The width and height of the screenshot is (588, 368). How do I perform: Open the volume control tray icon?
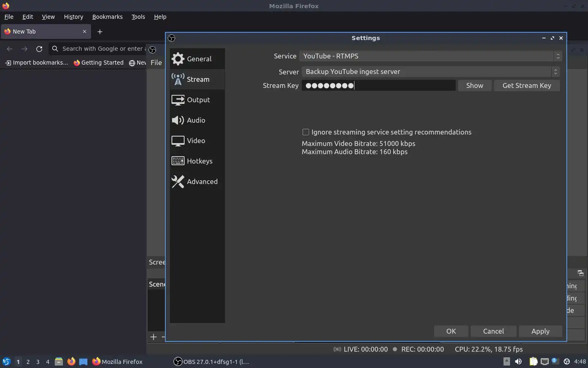(518, 361)
